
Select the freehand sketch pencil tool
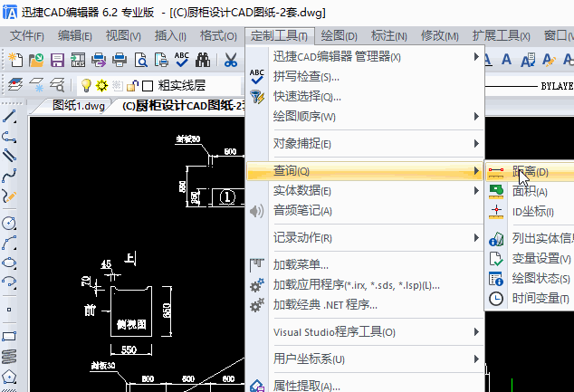9,196
